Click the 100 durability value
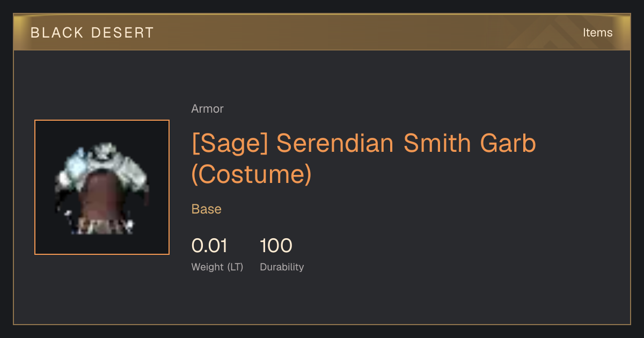This screenshot has height=338, width=644. coord(276,246)
